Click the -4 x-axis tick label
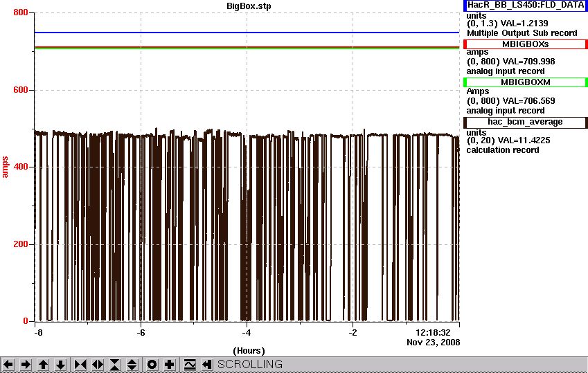The height and width of the screenshot is (373, 588). (x=247, y=333)
